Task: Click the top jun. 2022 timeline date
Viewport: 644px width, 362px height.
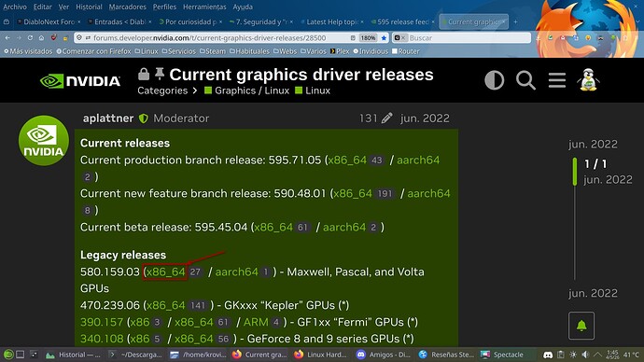Action: pos(593,144)
